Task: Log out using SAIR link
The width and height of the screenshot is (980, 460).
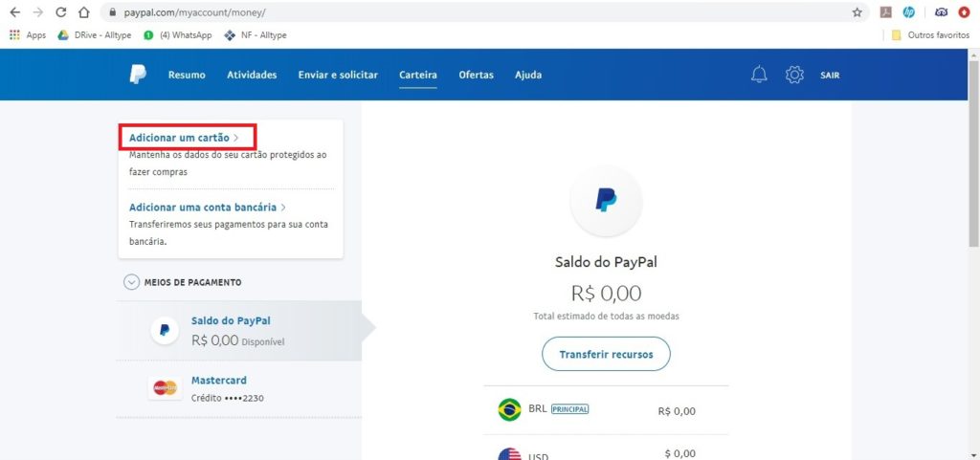Action: click(x=830, y=76)
